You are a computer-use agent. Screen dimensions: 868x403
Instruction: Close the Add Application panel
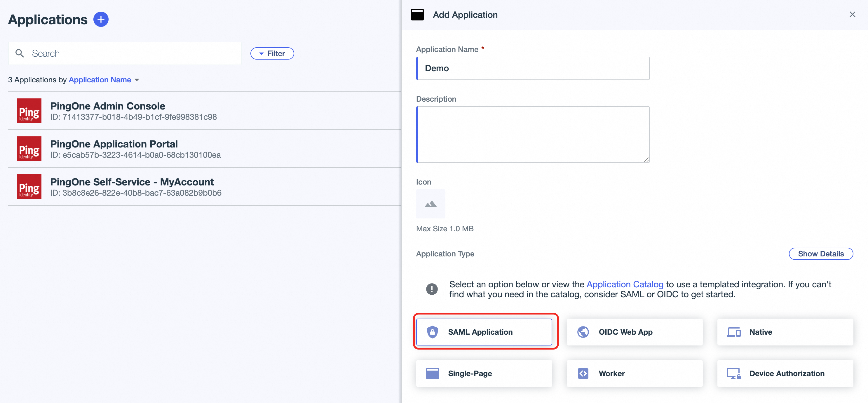(852, 15)
